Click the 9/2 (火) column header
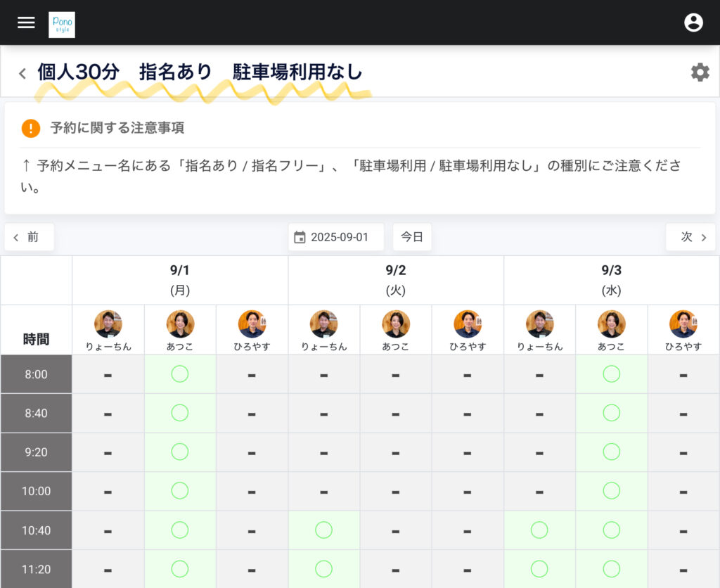The height and width of the screenshot is (588, 720). point(396,280)
